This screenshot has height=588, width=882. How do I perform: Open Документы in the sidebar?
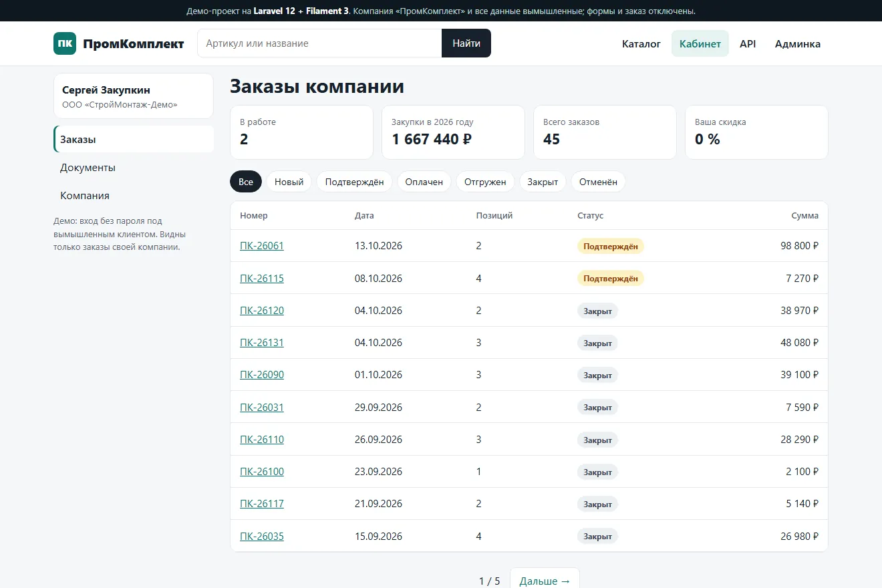coord(134,168)
